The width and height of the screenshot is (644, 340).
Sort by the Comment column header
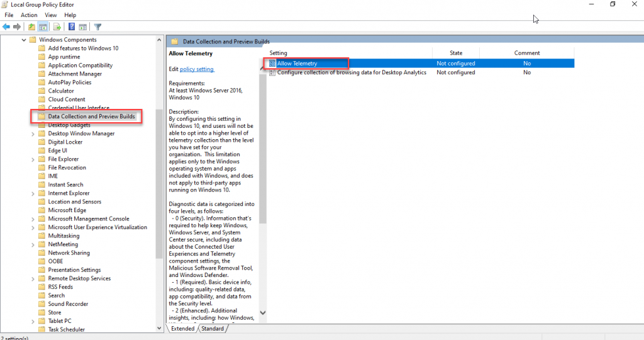[x=527, y=53]
